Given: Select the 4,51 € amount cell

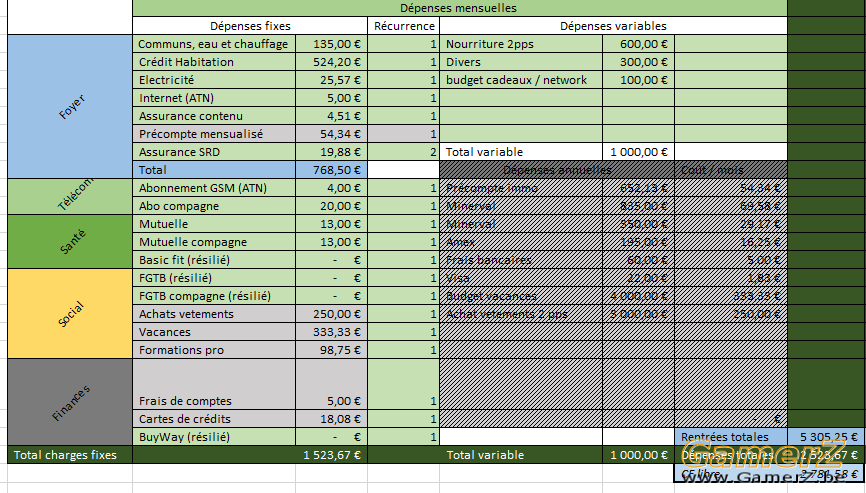Looking at the screenshot, I should click(331, 116).
